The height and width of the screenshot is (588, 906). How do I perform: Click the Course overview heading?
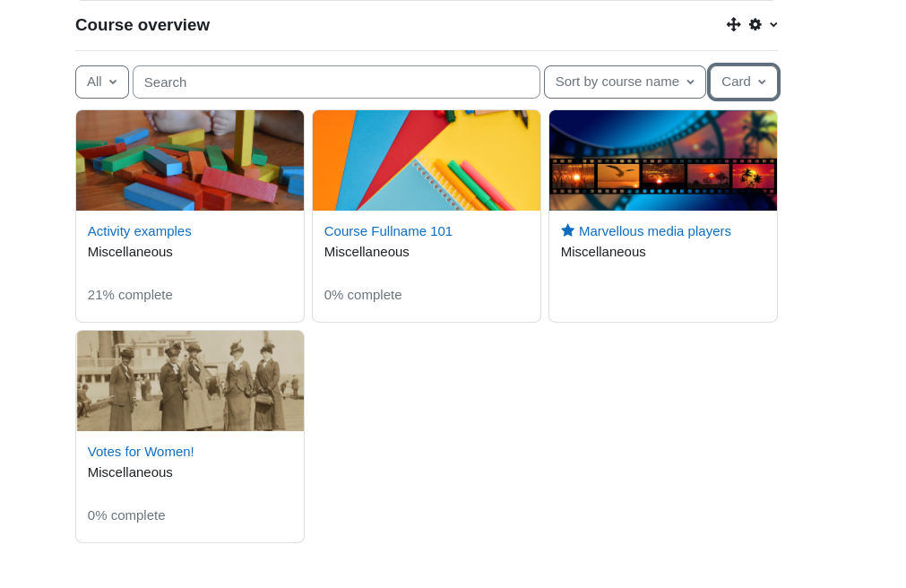[142, 25]
